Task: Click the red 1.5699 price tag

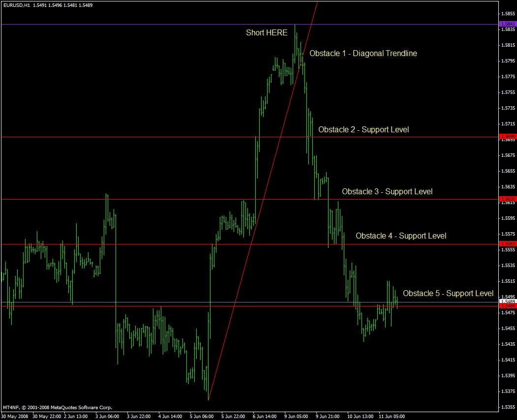Action: 507,137
